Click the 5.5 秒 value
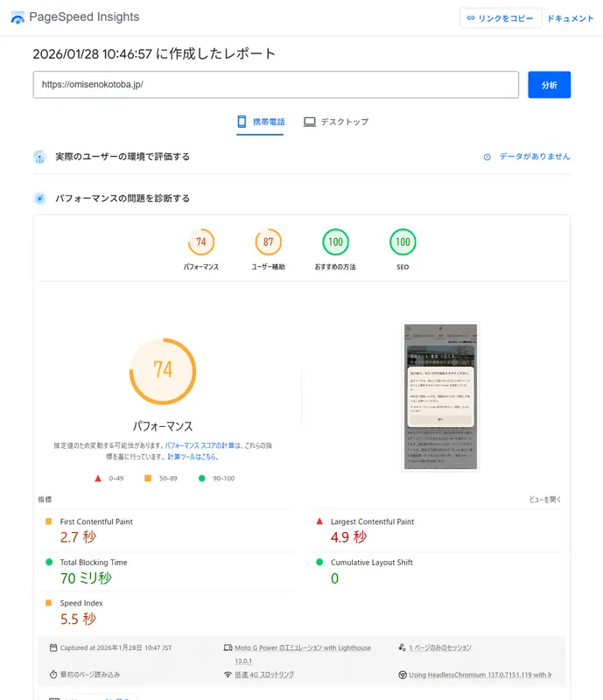Image resolution: width=603 pixels, height=700 pixels. click(78, 619)
